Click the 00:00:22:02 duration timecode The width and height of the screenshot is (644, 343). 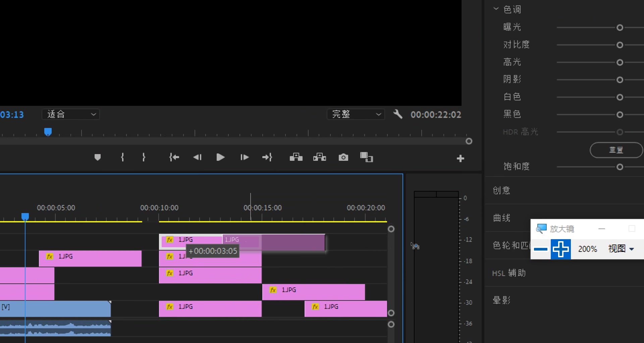click(x=436, y=115)
